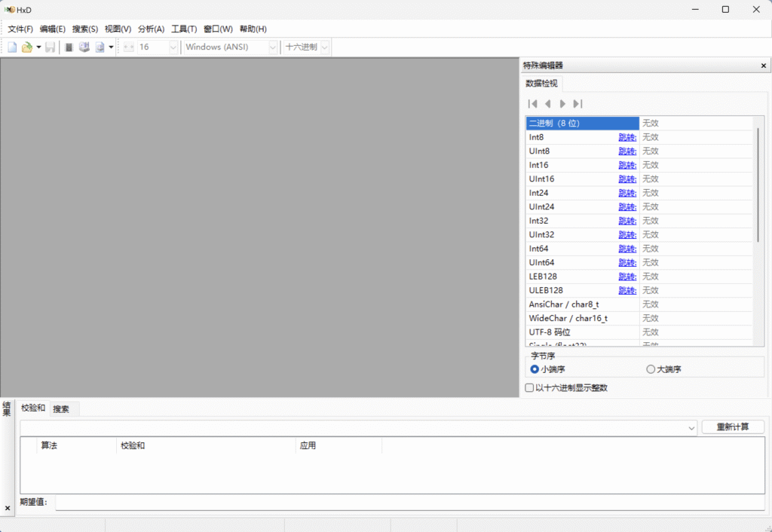Enable 以十六进制显示整数 checkbox
This screenshot has height=532, width=772.
point(529,387)
